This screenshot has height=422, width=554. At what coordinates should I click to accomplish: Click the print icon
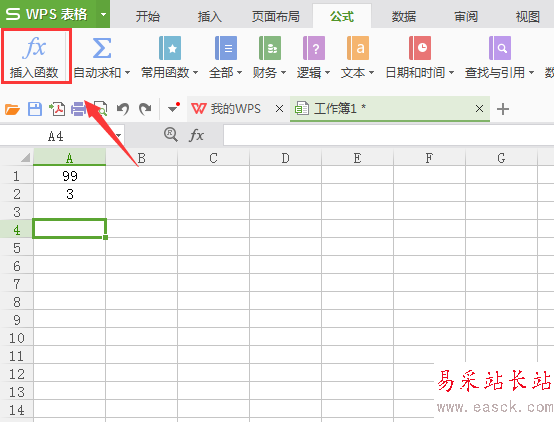78,109
